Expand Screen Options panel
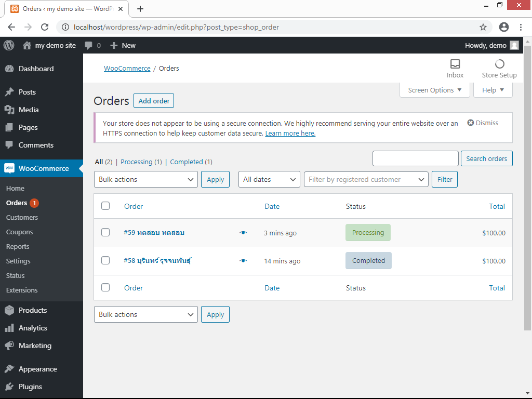This screenshot has height=399, width=532. point(435,90)
